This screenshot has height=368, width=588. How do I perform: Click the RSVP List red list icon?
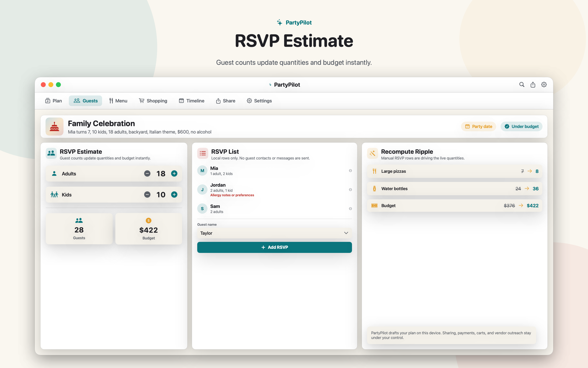tap(203, 153)
